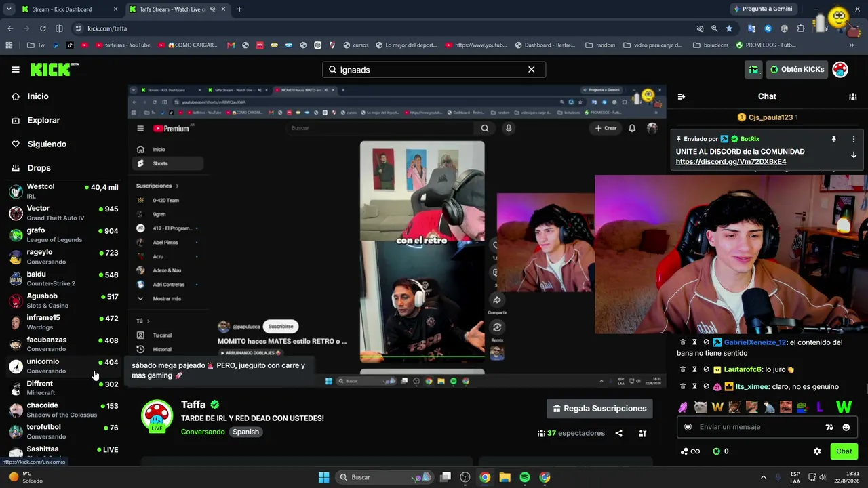This screenshot has width=868, height=488.
Task: Insert the purple L emote
Action: click(x=820, y=407)
